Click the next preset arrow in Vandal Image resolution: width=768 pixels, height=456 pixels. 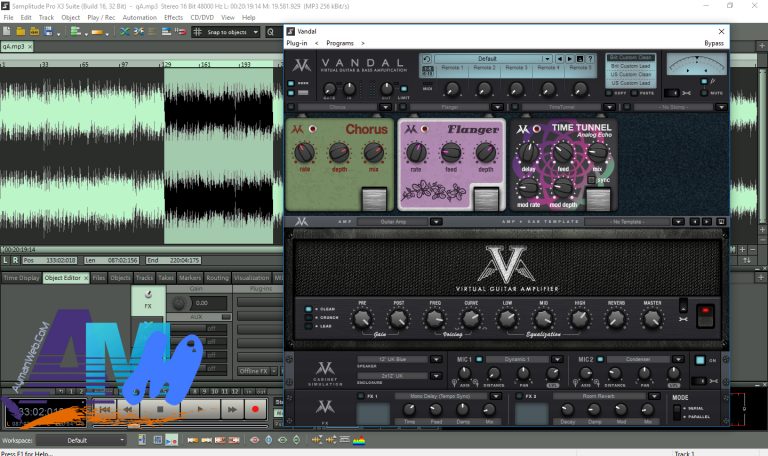pyautogui.click(x=569, y=58)
